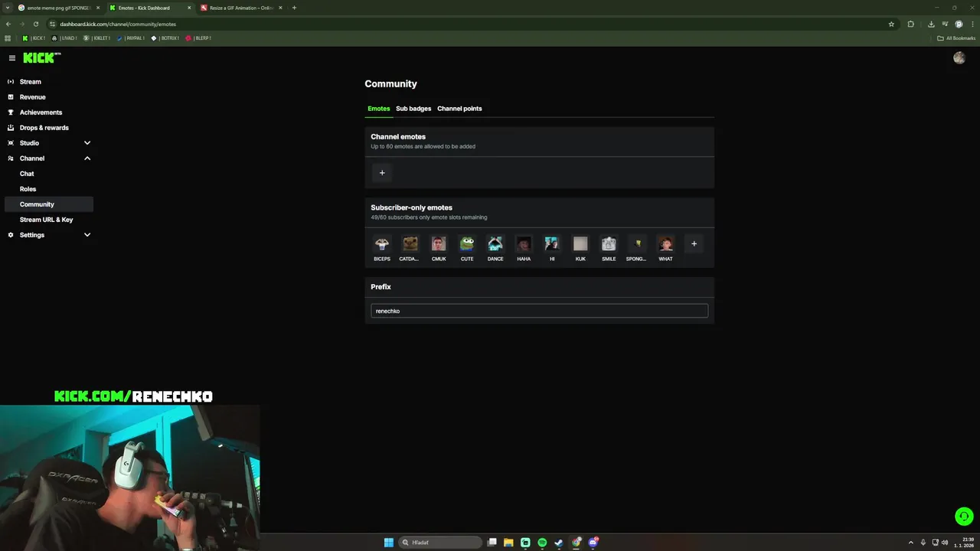
Task: Switch to the Emotes tab
Action: point(378,109)
